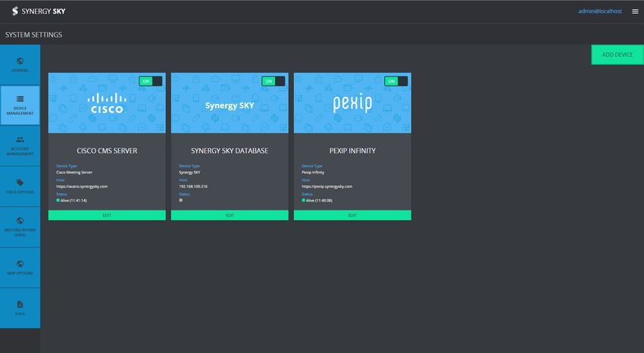Click status Alive (11:41:14)
The image size is (644, 353).
click(73, 200)
